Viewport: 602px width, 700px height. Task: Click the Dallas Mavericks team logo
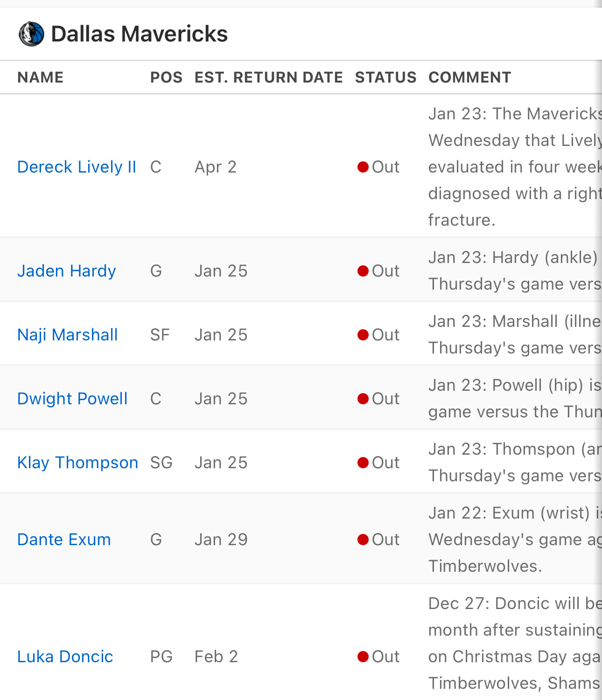pos(31,34)
